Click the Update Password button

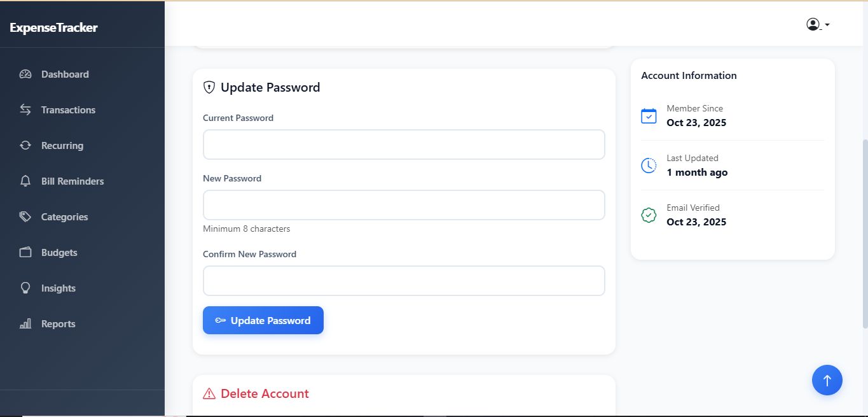pyautogui.click(x=263, y=320)
